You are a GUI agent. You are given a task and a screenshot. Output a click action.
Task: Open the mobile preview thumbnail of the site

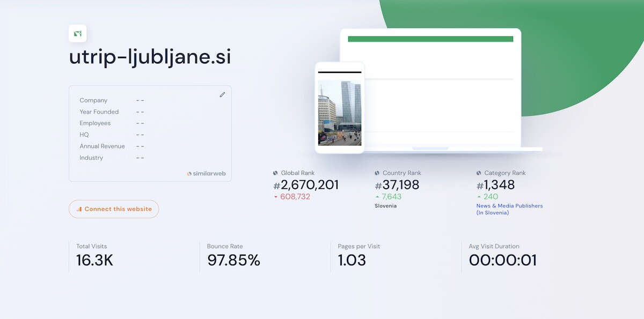[340, 108]
